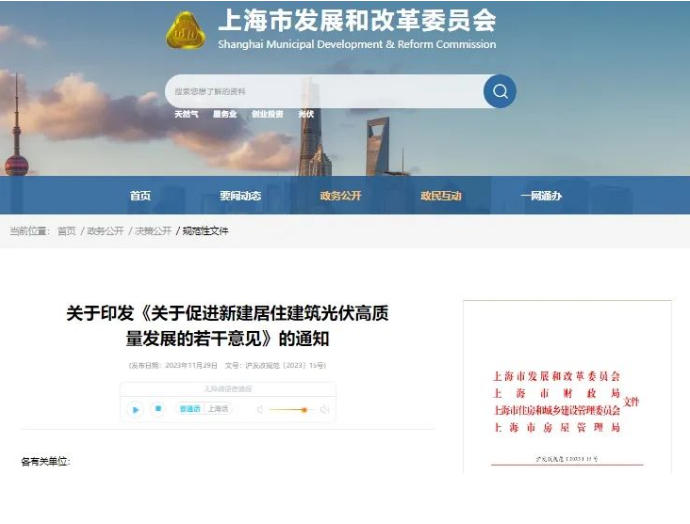Screen dimensions: 690x524
Task: Open the red-header document thumbnail
Action: coord(567,387)
